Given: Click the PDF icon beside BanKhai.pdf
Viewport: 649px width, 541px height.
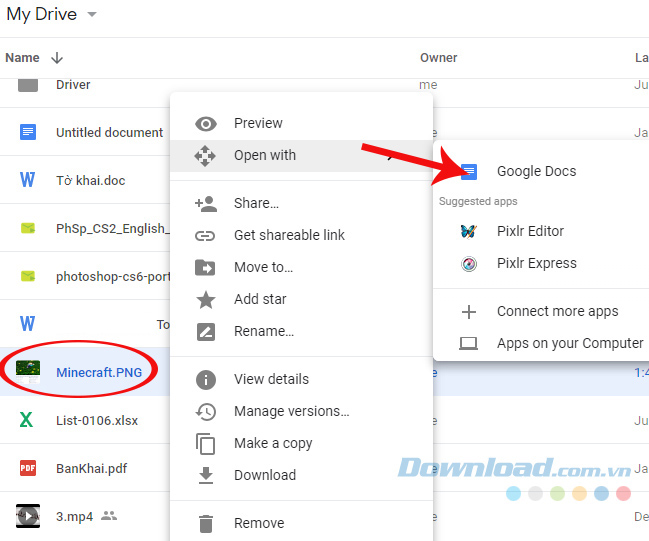Looking at the screenshot, I should 28,468.
